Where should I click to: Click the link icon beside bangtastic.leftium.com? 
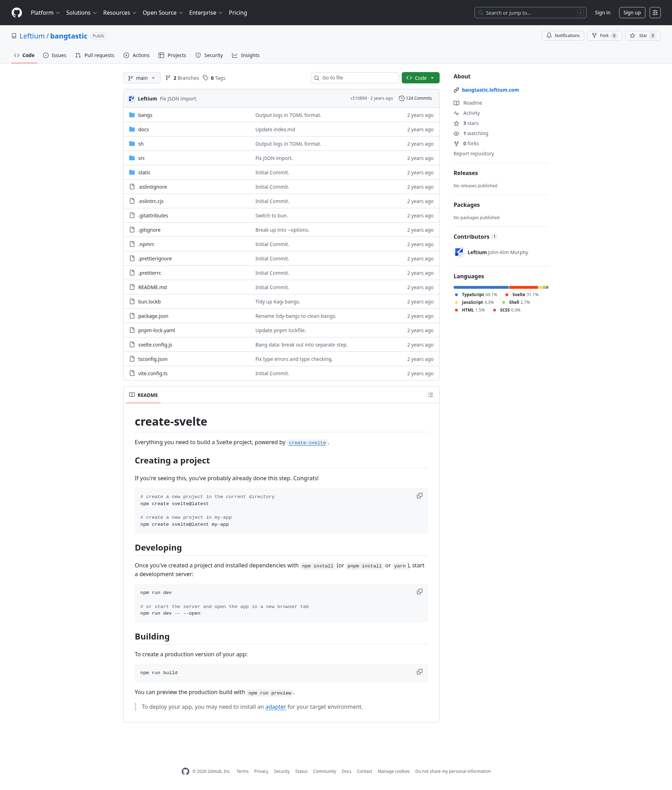[456, 90]
